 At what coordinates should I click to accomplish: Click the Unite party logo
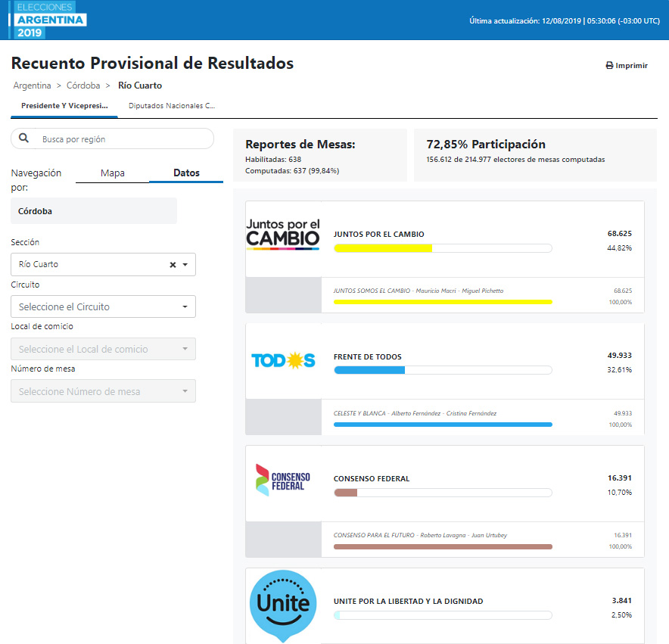[283, 605]
